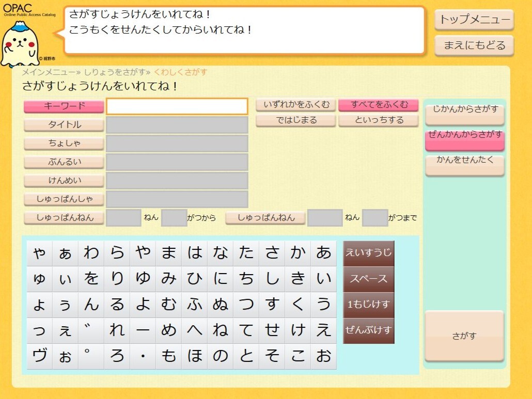Tap the さ key on the keyboard
Image resolution: width=532 pixels, height=399 pixels.
coord(272,253)
